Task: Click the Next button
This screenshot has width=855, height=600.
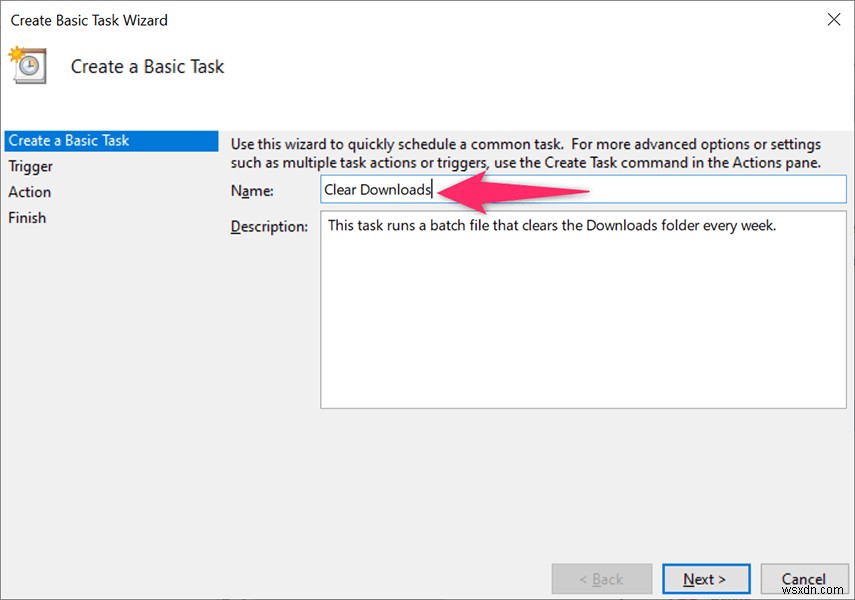Action: coord(706,578)
